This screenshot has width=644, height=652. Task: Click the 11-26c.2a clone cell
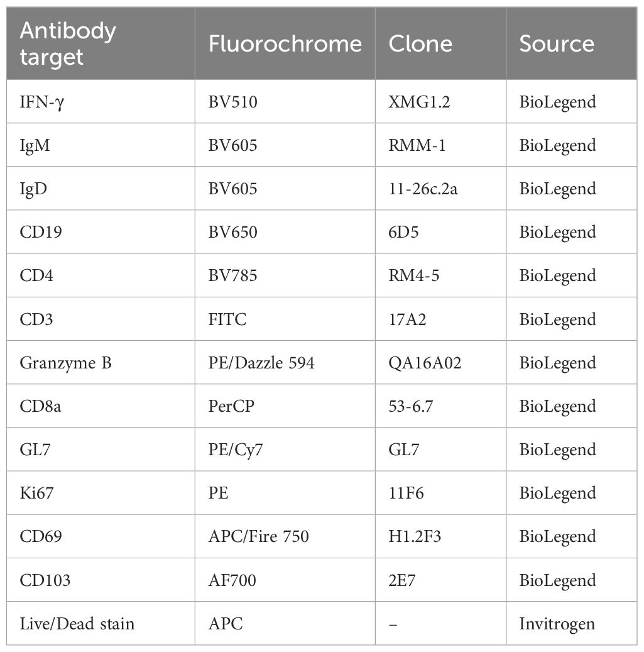[x=440, y=189]
